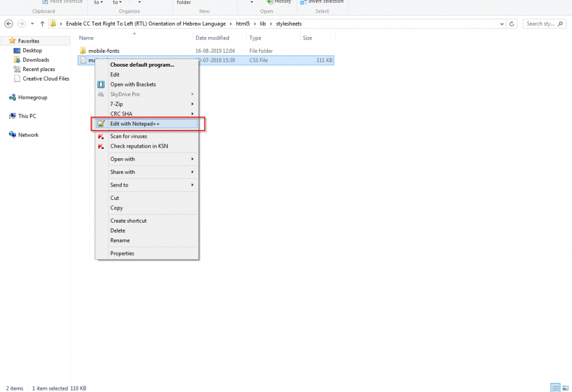Click the Notepad++ icon in context menu
The height and width of the screenshot is (392, 572).
tap(101, 124)
